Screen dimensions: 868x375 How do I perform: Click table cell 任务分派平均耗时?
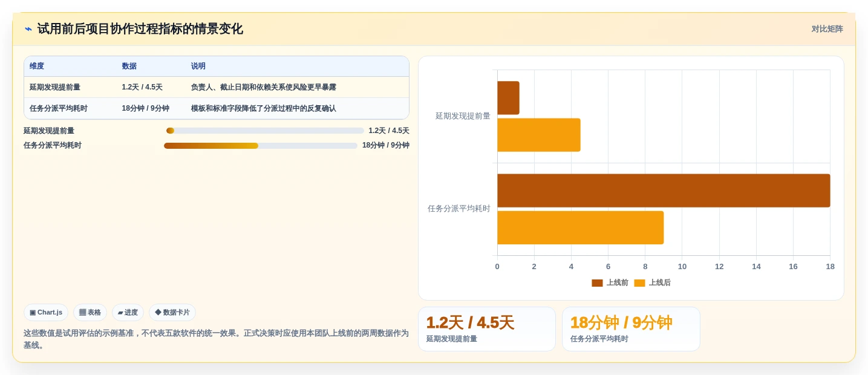click(x=59, y=109)
